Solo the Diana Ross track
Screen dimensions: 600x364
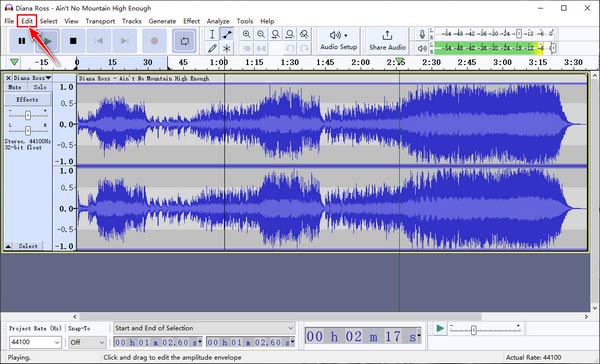(40, 87)
